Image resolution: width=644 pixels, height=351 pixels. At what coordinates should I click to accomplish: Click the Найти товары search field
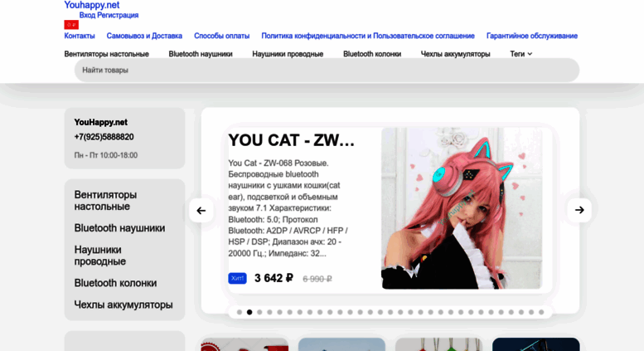pyautogui.click(x=327, y=70)
